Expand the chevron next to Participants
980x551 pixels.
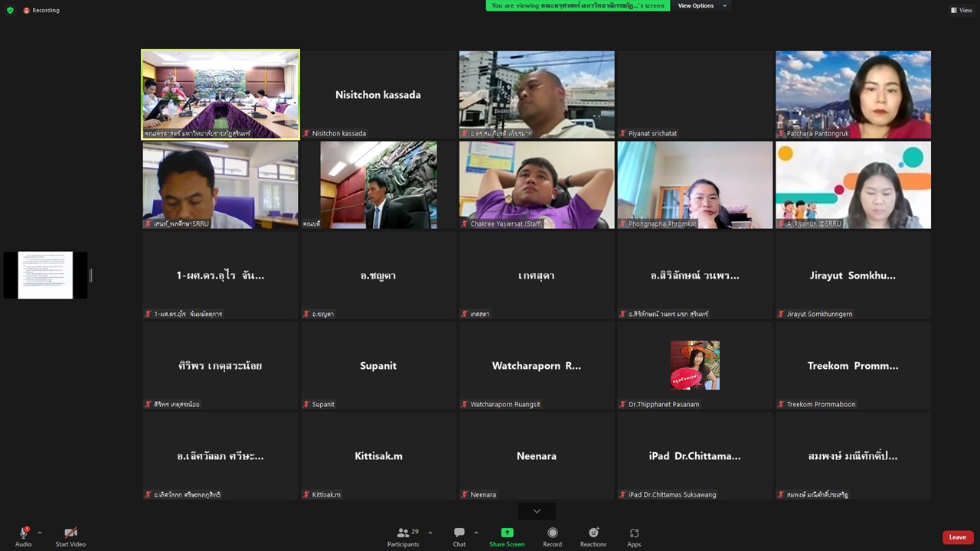pos(430,533)
